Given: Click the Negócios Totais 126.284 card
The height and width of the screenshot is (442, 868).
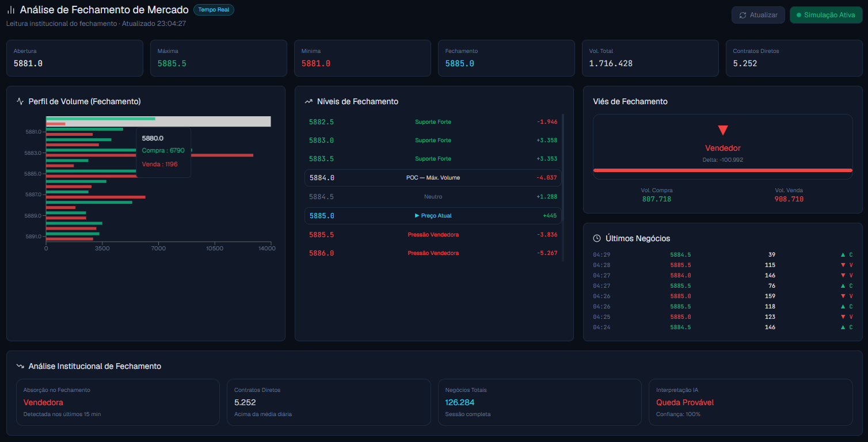Looking at the screenshot, I should [540, 402].
